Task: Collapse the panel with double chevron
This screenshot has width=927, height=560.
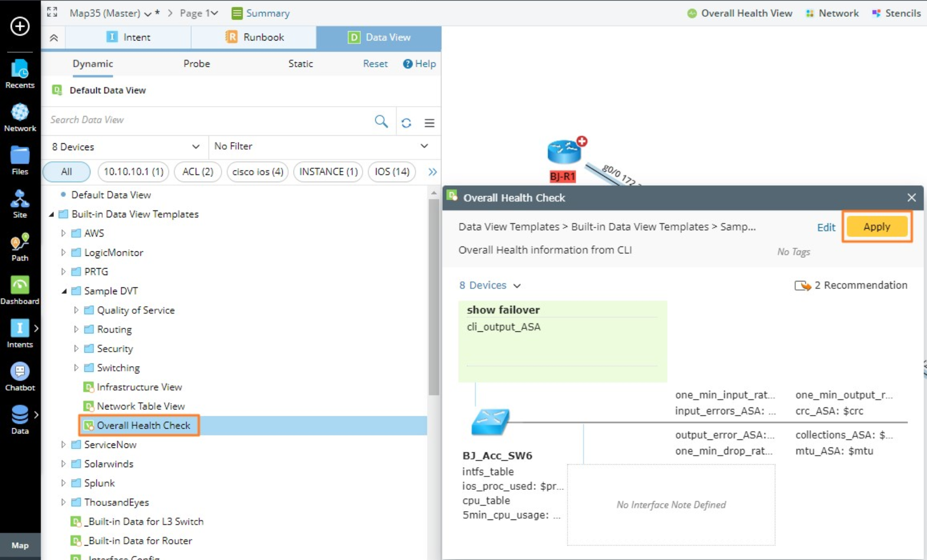Action: [54, 38]
